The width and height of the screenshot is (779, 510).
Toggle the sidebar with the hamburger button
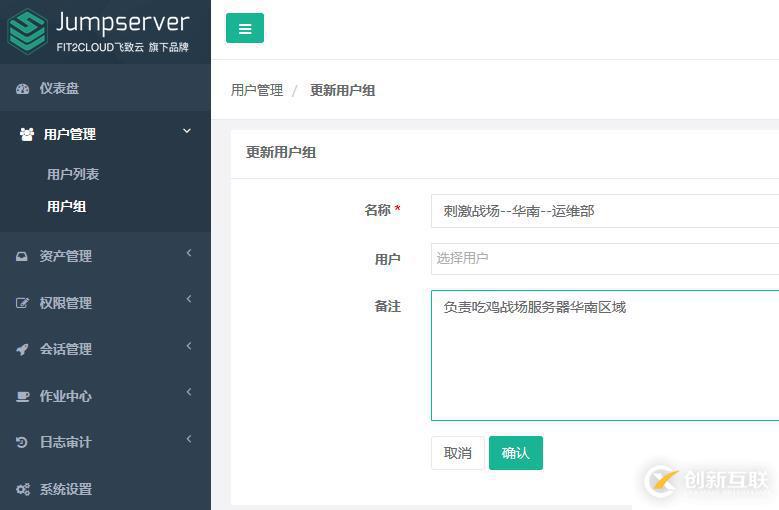[244, 28]
